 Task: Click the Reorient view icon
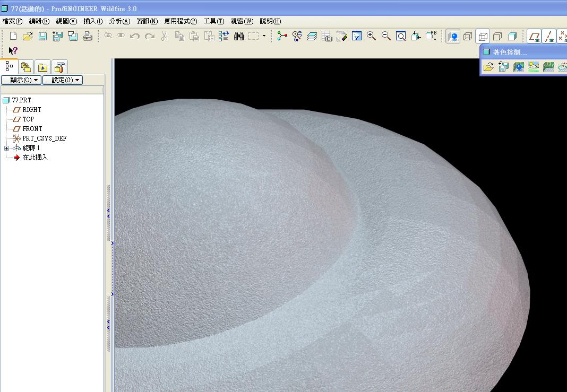[416, 36]
